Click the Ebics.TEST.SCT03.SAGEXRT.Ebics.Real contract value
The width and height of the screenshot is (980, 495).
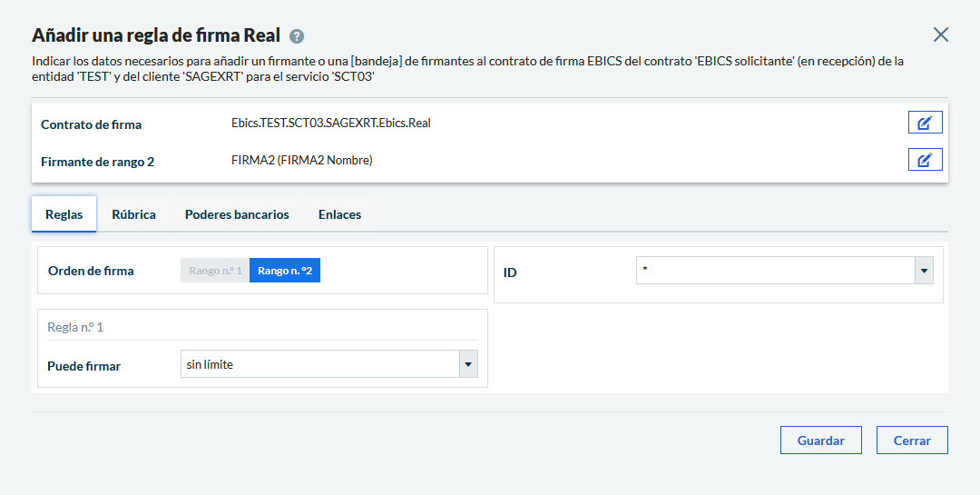click(330, 123)
